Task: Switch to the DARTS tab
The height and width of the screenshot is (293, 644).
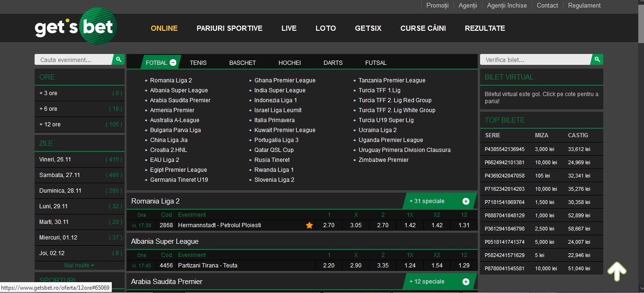Action: [333, 62]
